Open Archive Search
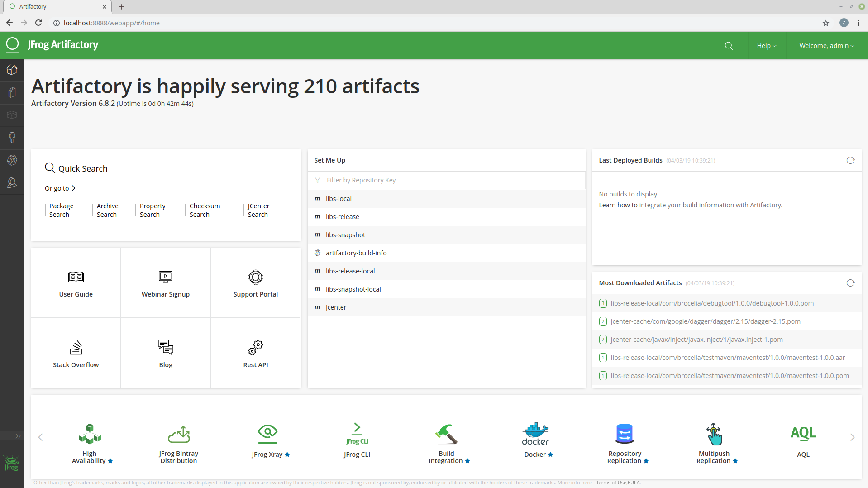The image size is (868, 488). 107,210
